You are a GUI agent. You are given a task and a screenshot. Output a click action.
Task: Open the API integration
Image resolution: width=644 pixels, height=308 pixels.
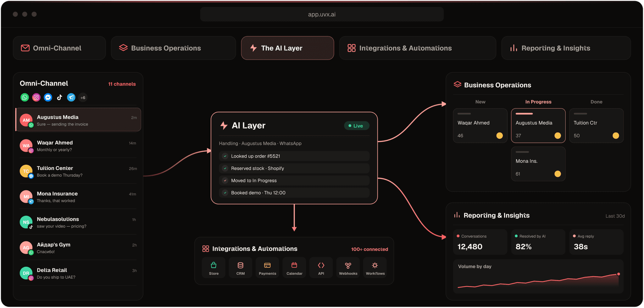pos(321,268)
